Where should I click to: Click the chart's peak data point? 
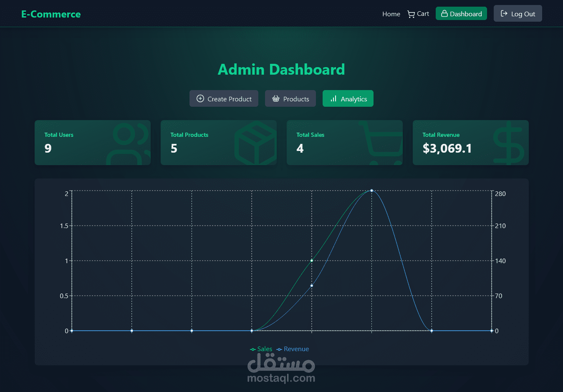371,191
